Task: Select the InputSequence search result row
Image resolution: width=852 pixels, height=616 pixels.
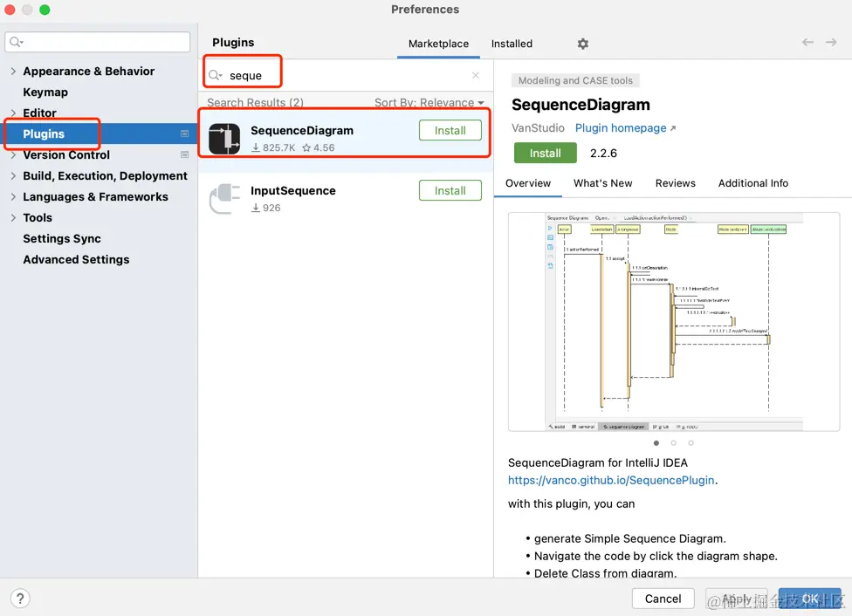Action: pos(346,199)
